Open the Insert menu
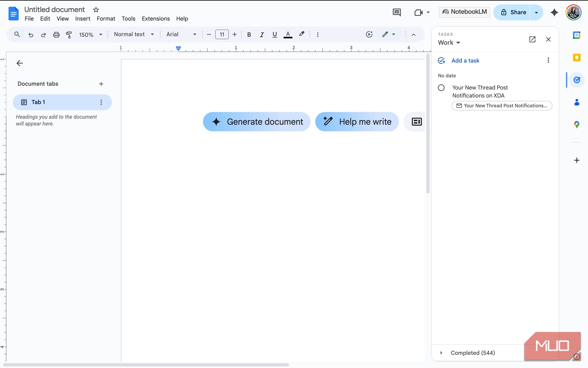This screenshot has height=368, width=588. click(x=83, y=19)
